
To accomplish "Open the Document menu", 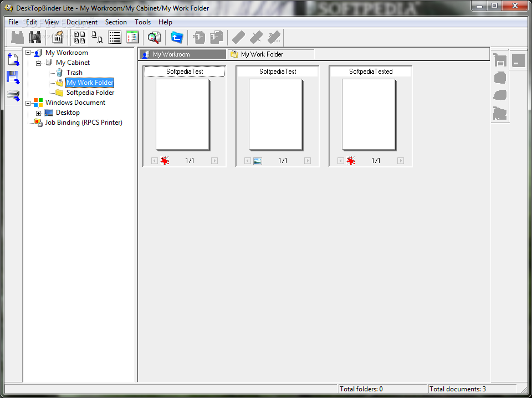I will pyautogui.click(x=82, y=22).
